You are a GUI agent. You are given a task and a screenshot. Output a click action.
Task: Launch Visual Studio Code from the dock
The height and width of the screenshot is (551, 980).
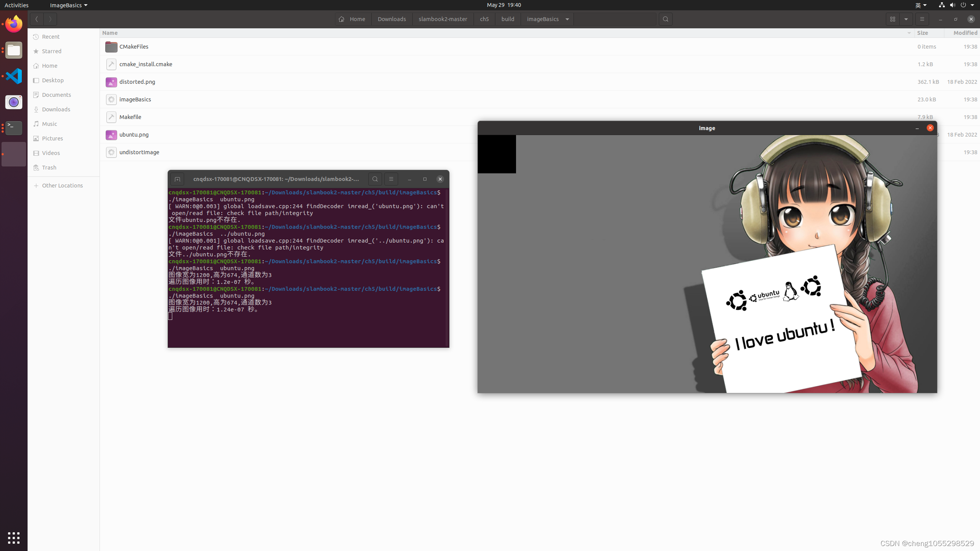(x=13, y=76)
